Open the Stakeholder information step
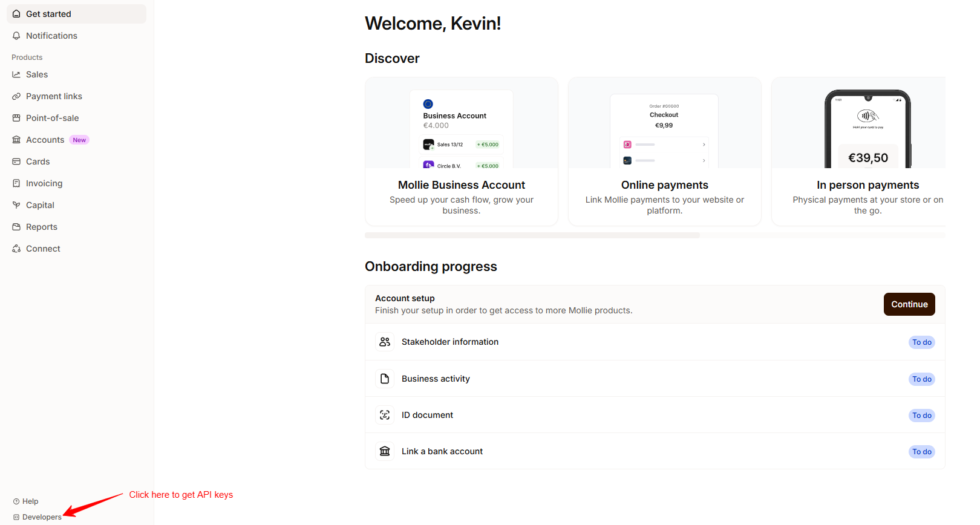980x525 pixels. point(449,342)
